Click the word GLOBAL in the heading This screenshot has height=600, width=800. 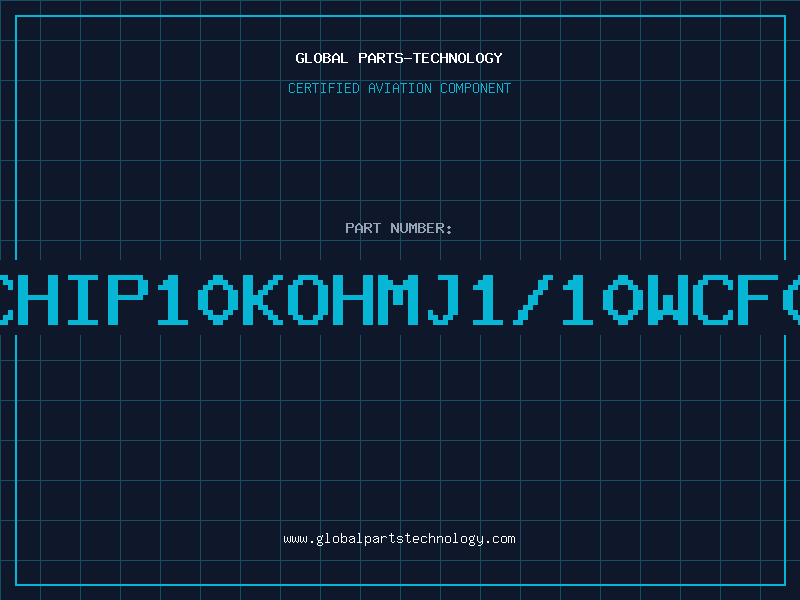tap(322, 58)
